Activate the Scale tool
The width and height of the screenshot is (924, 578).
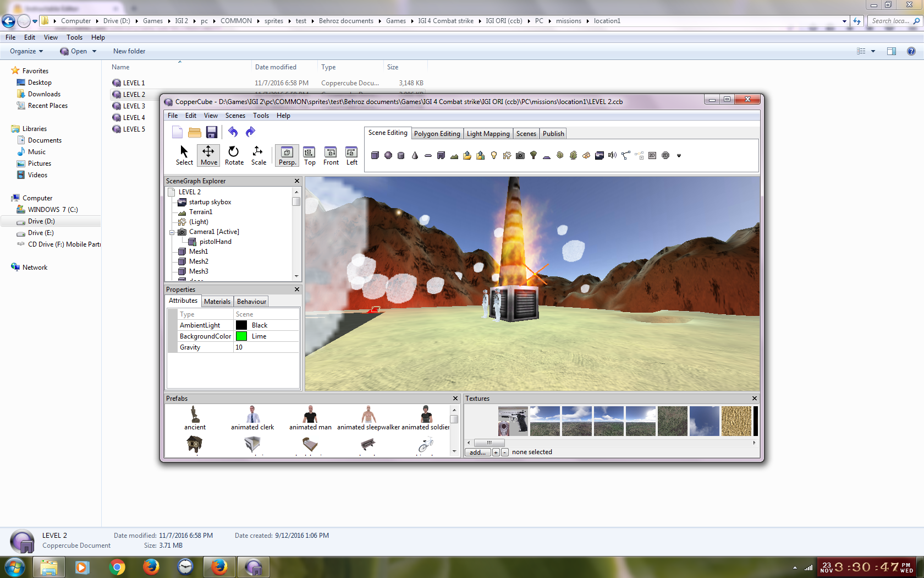click(258, 155)
